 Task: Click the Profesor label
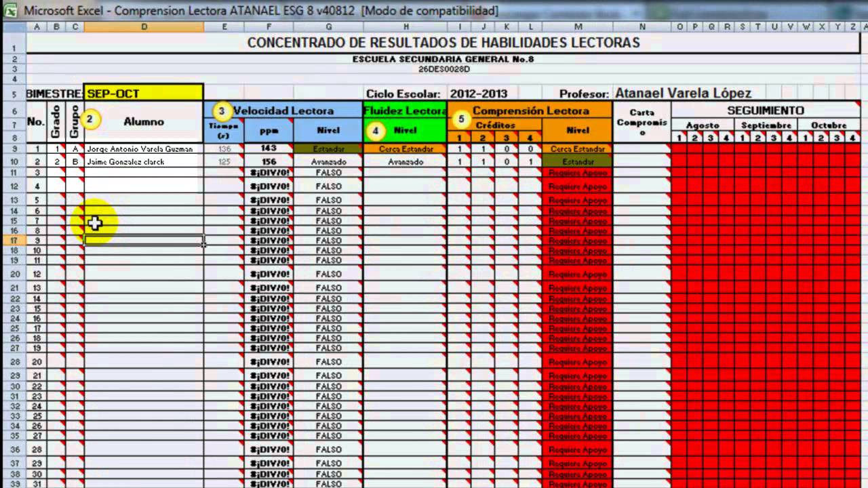pyautogui.click(x=584, y=94)
